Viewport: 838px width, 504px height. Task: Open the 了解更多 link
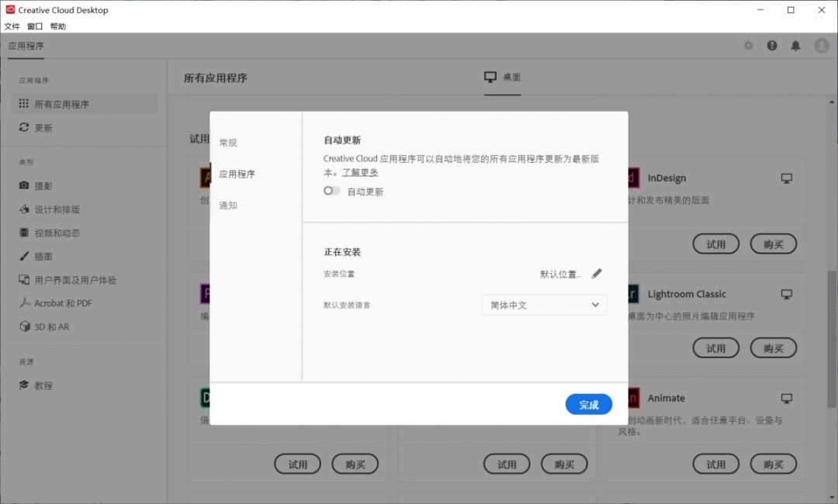pyautogui.click(x=360, y=172)
